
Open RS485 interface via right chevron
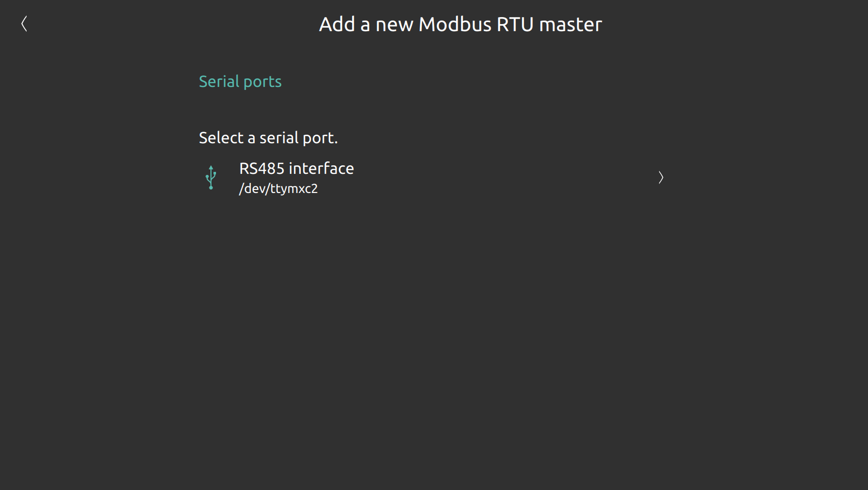[661, 177]
